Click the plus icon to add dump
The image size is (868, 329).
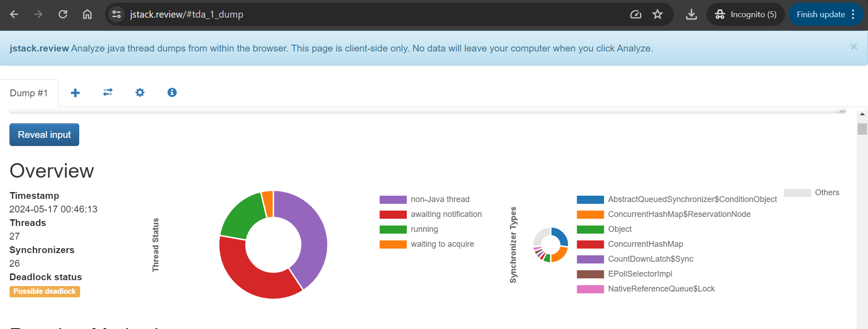tap(75, 93)
